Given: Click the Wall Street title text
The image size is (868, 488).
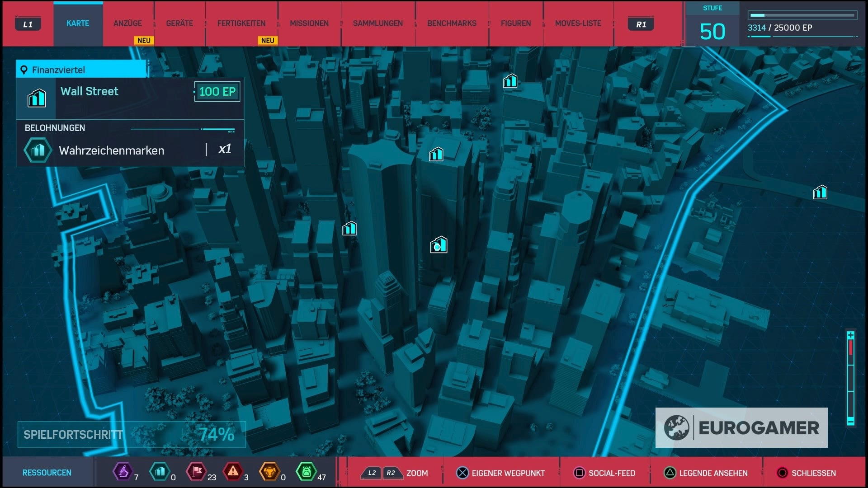Looking at the screenshot, I should (x=89, y=91).
